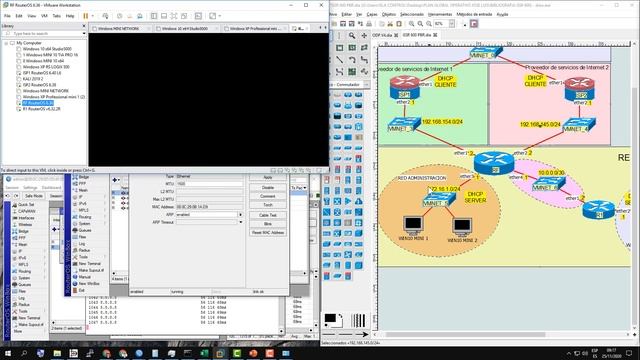
Task: Click the Dia line width selector
Action: pyautogui.click(x=358, y=320)
